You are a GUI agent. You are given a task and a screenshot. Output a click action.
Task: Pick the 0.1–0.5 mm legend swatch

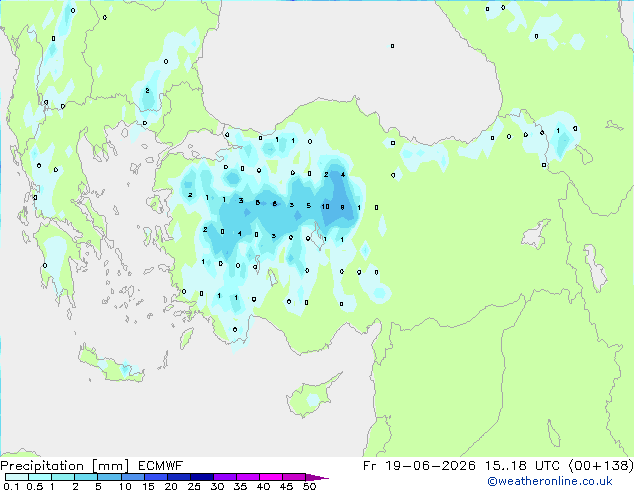(x=17, y=477)
